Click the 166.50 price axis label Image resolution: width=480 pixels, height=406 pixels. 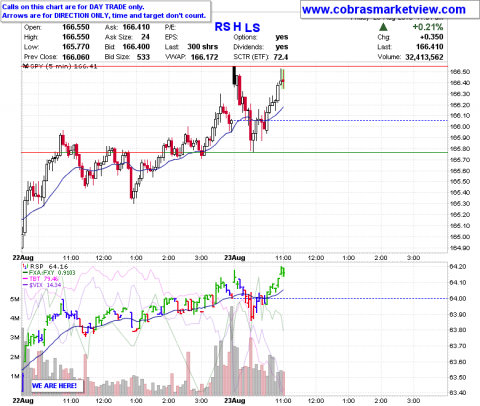coord(460,72)
